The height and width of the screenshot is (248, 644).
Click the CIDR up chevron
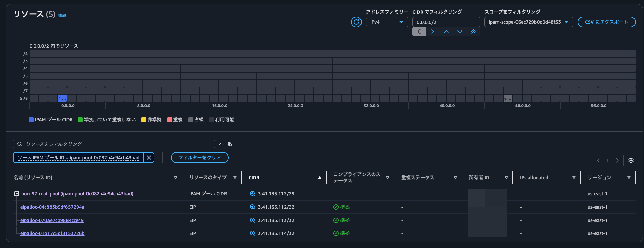[446, 32]
